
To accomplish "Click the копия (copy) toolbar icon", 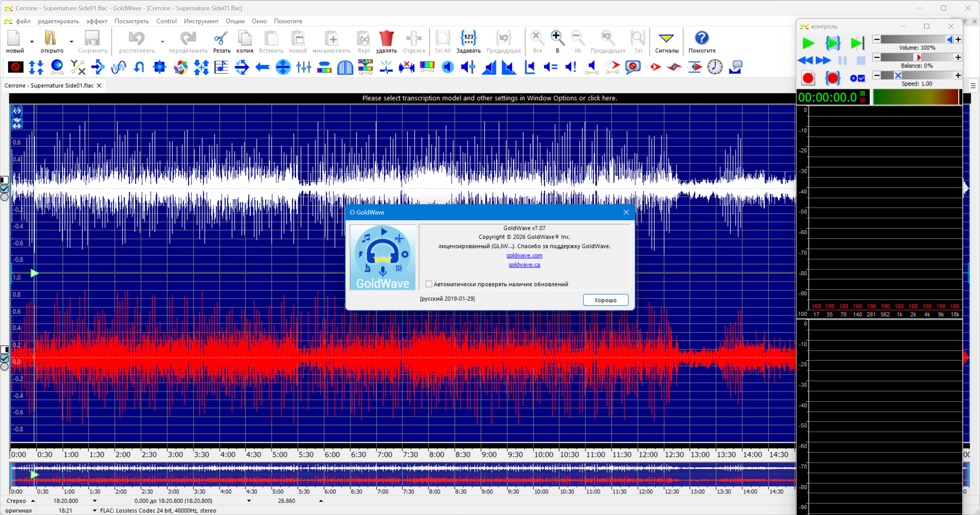I will (x=244, y=38).
